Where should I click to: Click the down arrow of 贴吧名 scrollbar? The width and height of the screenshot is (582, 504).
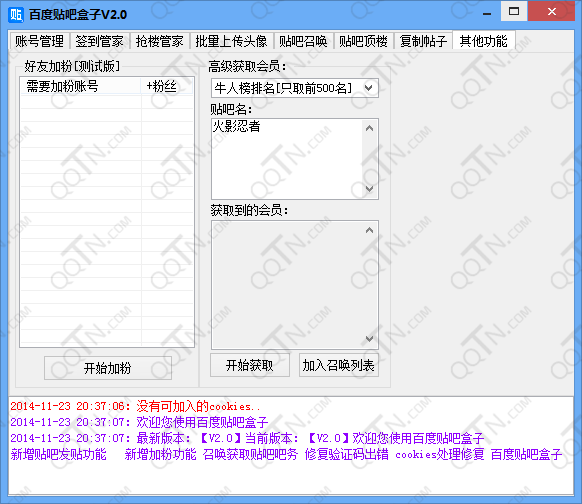(x=369, y=189)
